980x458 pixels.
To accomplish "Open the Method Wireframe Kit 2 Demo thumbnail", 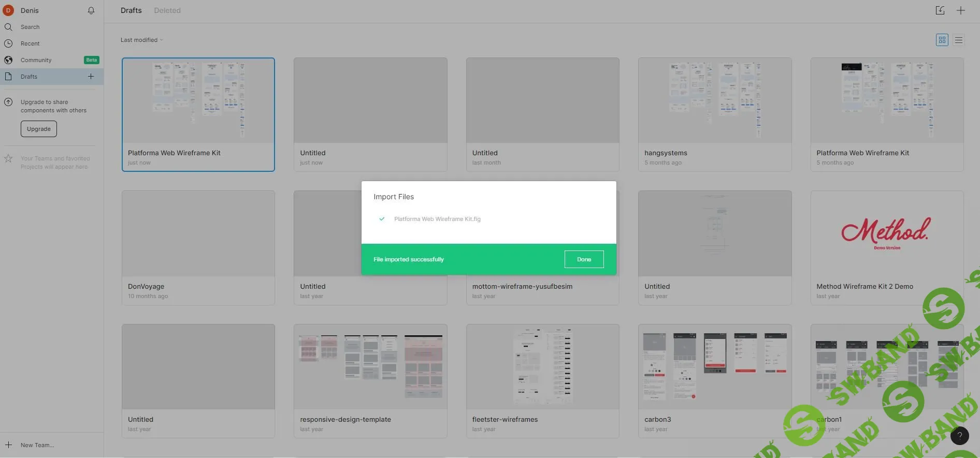I will click(886, 234).
